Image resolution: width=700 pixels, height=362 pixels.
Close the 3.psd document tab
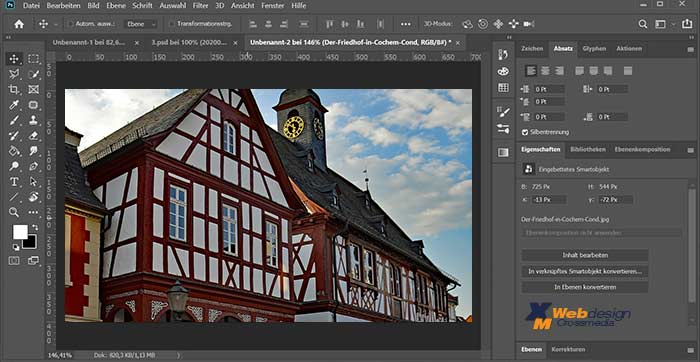[236, 43]
